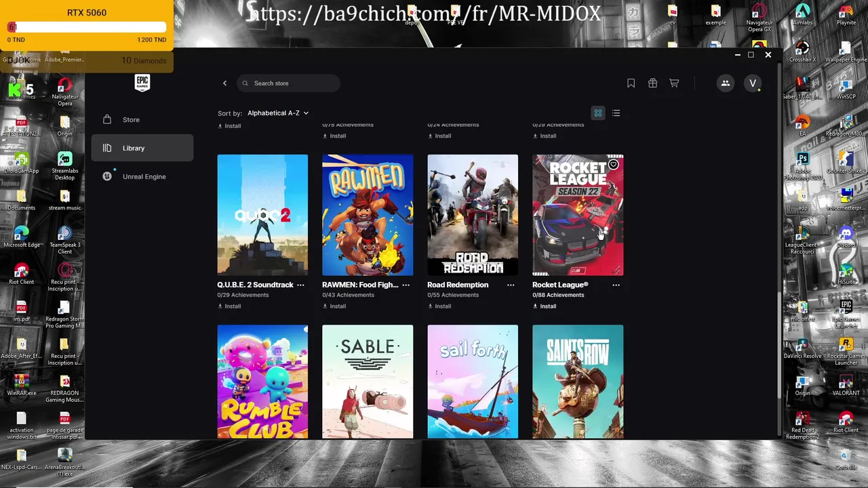Install Road Redemption

[439, 306]
